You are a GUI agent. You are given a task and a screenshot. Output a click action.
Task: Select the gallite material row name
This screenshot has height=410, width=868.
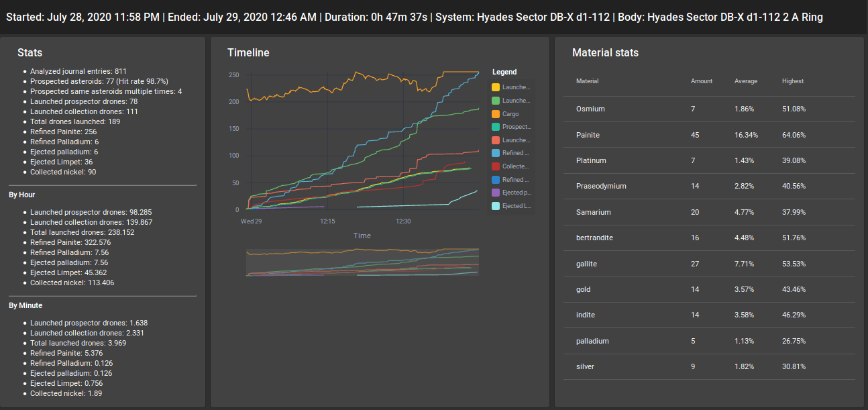click(586, 264)
